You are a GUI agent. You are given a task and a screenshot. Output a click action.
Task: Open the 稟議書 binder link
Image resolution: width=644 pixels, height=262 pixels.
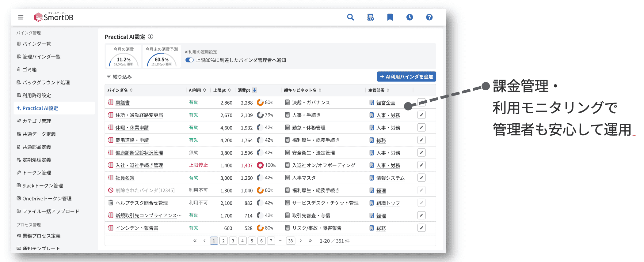(123, 103)
